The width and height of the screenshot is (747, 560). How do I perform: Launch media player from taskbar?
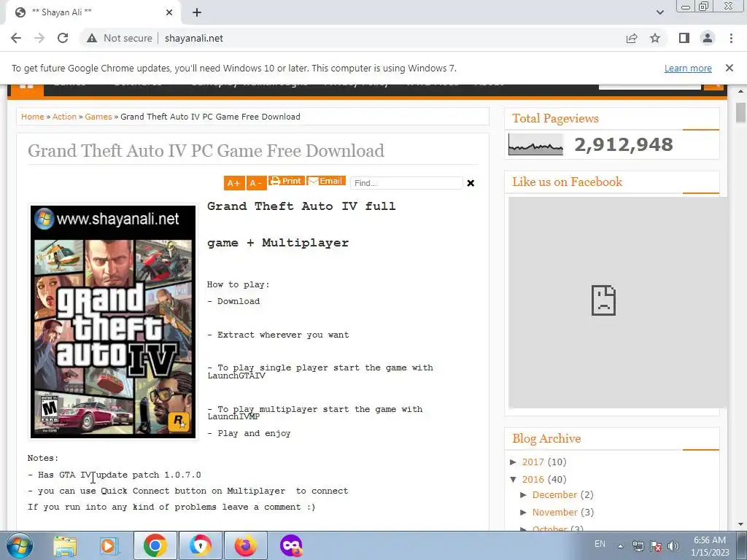point(108,545)
